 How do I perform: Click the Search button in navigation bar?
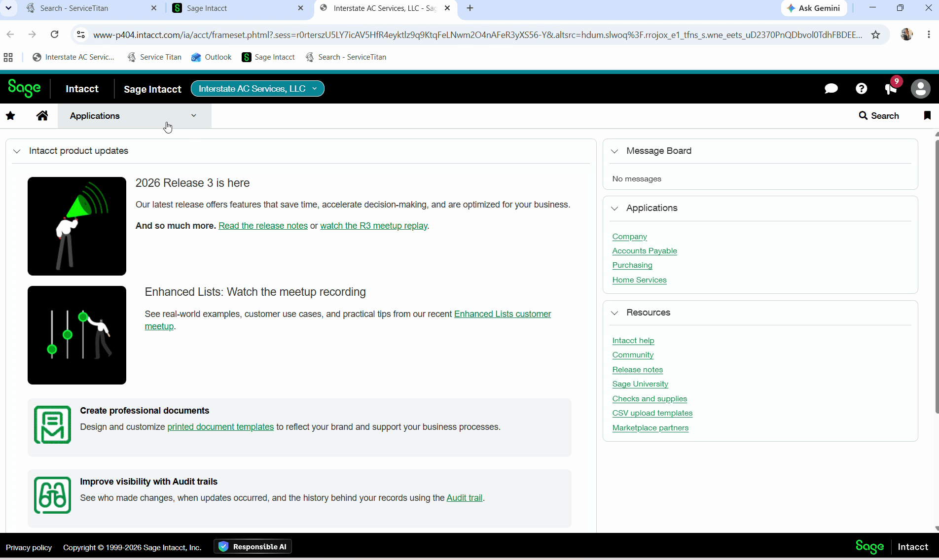pyautogui.click(x=878, y=115)
